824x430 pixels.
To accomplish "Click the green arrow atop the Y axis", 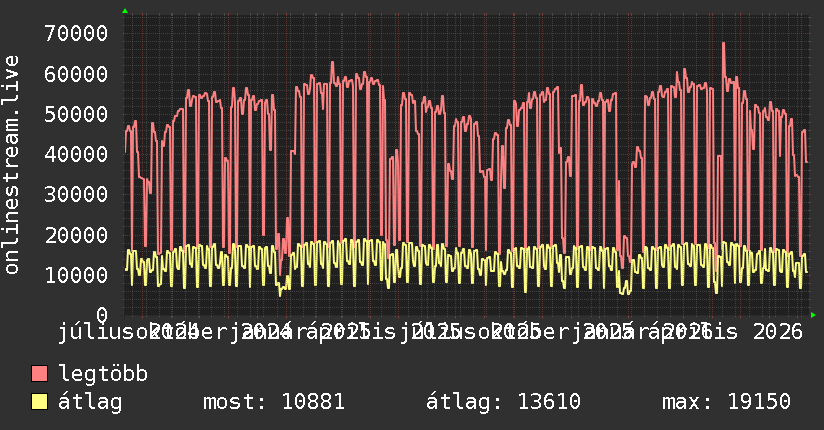I will tap(125, 11).
